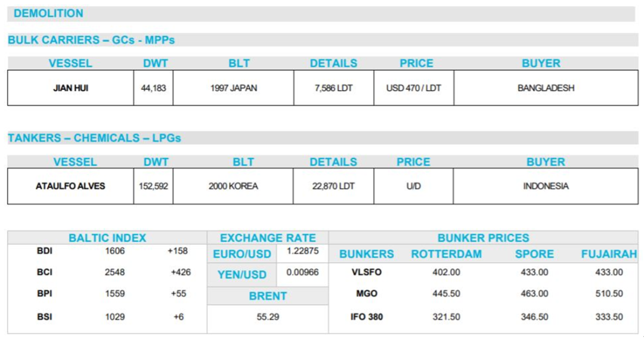The width and height of the screenshot is (644, 339).
Task: Click the TANKERS – CHEMICALS – LPGs heading
Action: 94,138
